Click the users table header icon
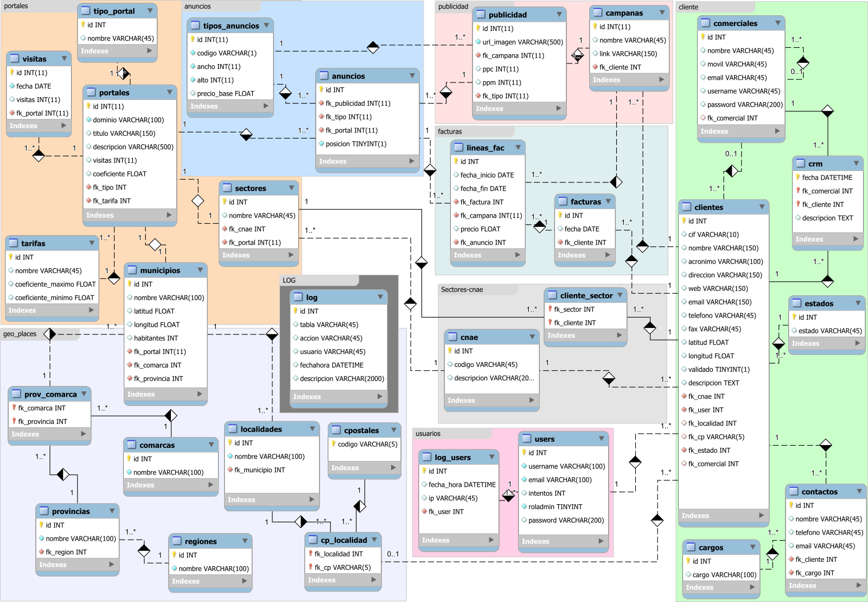This screenshot has width=868, height=602. [526, 439]
